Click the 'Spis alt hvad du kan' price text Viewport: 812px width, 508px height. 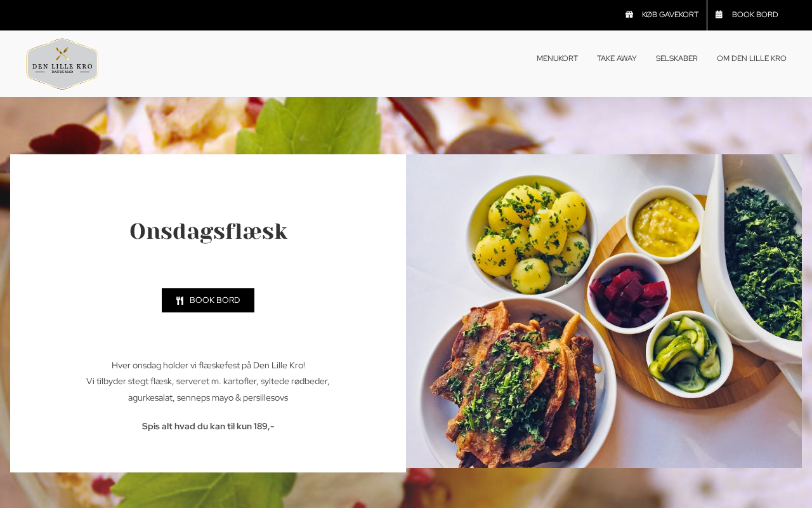tap(208, 426)
